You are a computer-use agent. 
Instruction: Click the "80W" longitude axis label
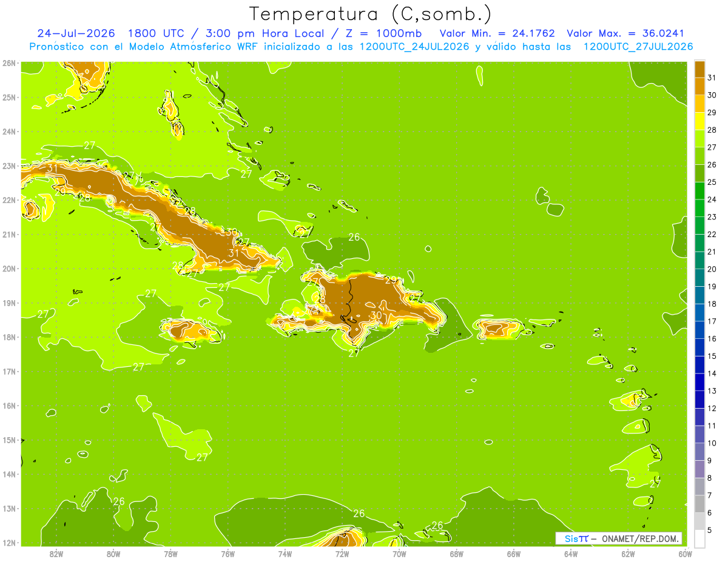coord(113,554)
